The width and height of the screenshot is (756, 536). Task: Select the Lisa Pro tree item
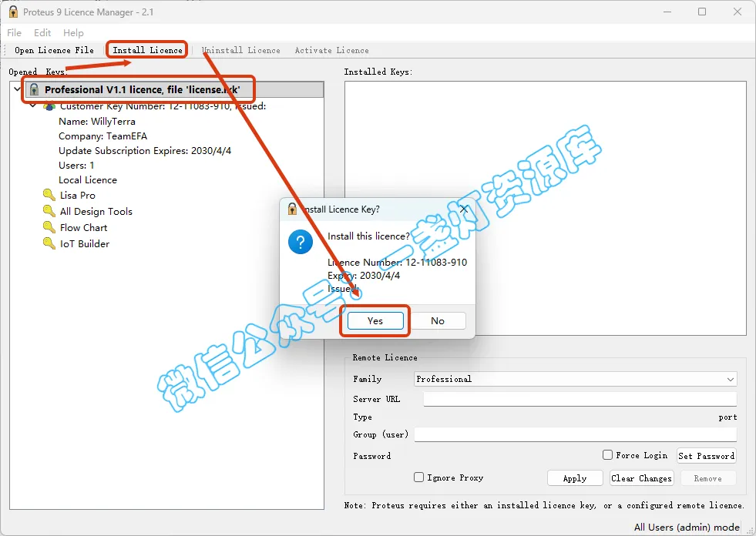[78, 195]
